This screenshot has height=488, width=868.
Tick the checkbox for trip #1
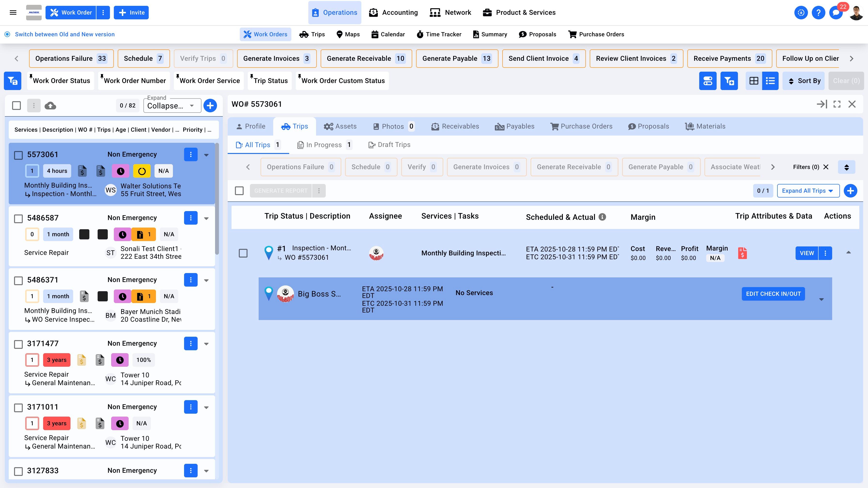coord(243,253)
